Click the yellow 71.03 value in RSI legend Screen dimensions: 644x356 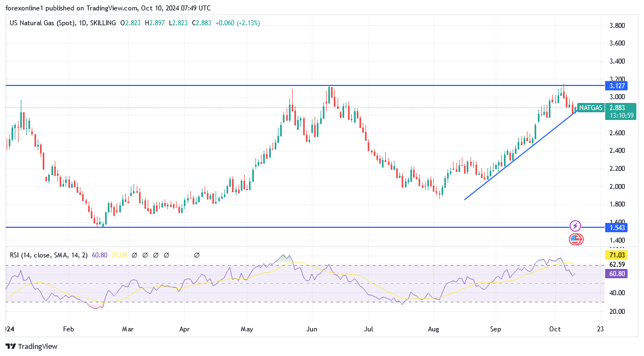119,255
